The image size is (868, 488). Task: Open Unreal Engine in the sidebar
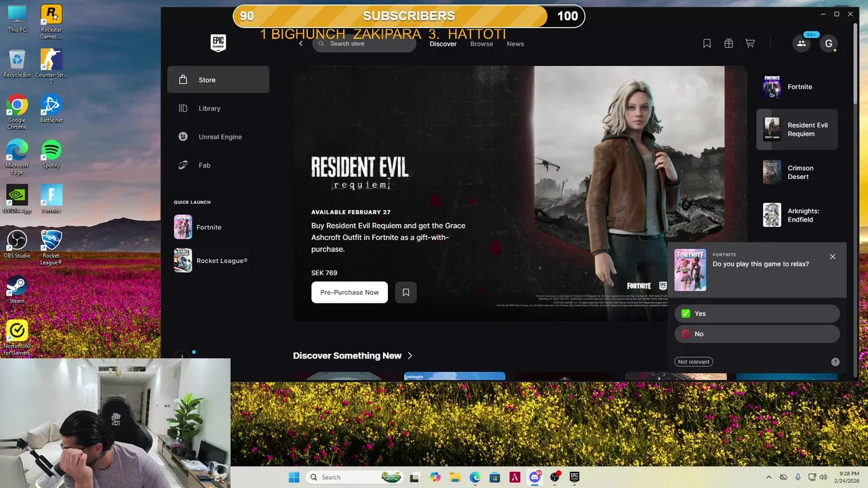pyautogui.click(x=218, y=136)
